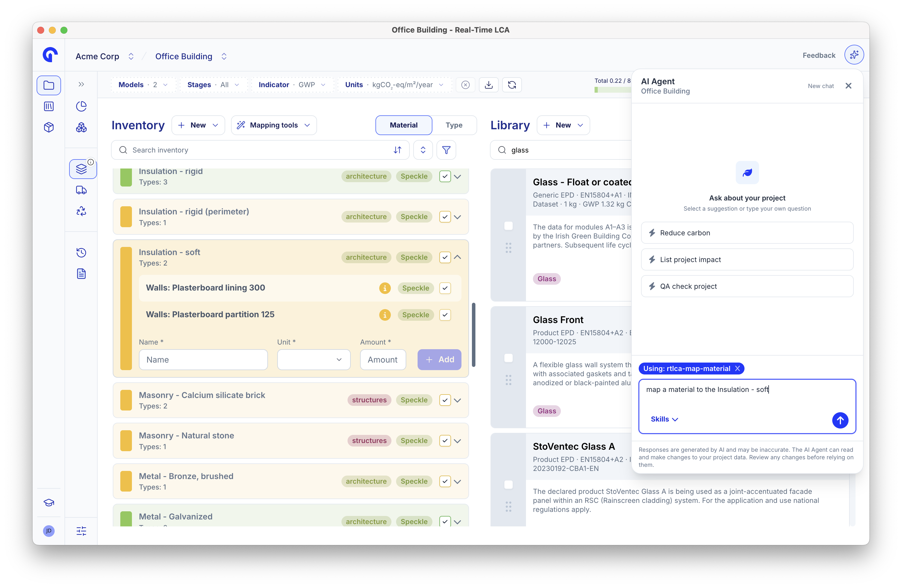Open the Mapping tools dropdown

(x=274, y=125)
